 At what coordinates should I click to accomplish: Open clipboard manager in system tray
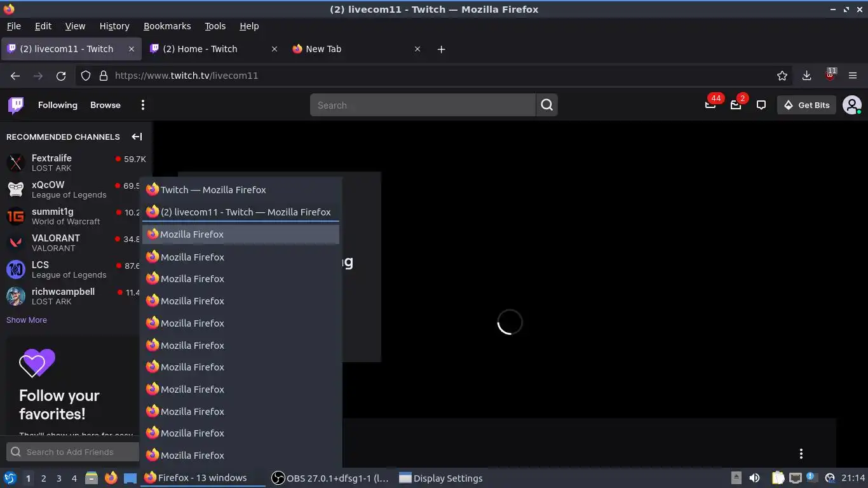click(x=778, y=478)
